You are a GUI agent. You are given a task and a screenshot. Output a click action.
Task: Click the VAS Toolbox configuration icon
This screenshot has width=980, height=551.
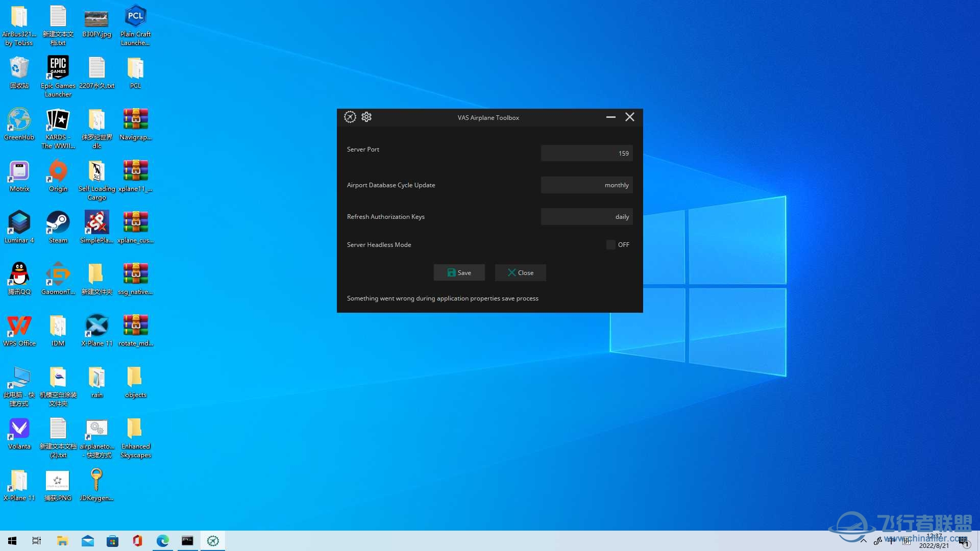365,117
